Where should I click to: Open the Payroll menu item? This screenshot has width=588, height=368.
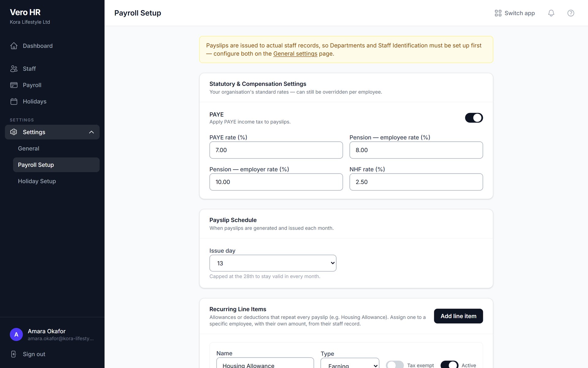click(52, 85)
